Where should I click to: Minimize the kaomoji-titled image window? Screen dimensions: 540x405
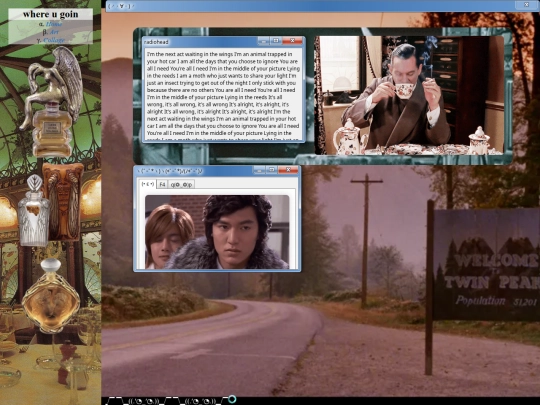coord(259,170)
